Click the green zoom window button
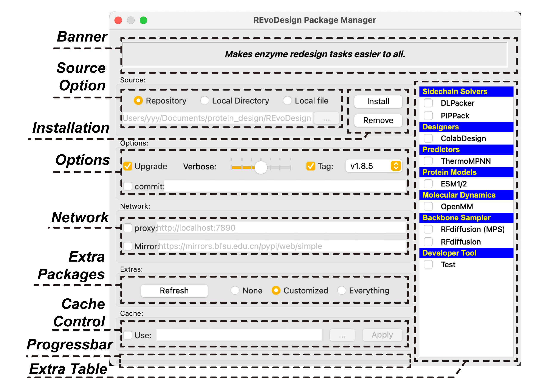This screenshot has width=545, height=392. tap(143, 20)
